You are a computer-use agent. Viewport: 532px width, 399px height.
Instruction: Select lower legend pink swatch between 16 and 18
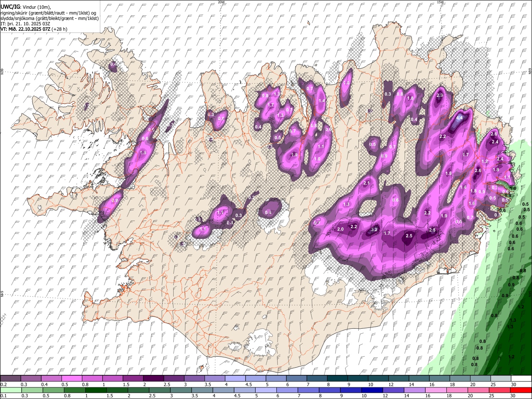[x=436, y=390]
